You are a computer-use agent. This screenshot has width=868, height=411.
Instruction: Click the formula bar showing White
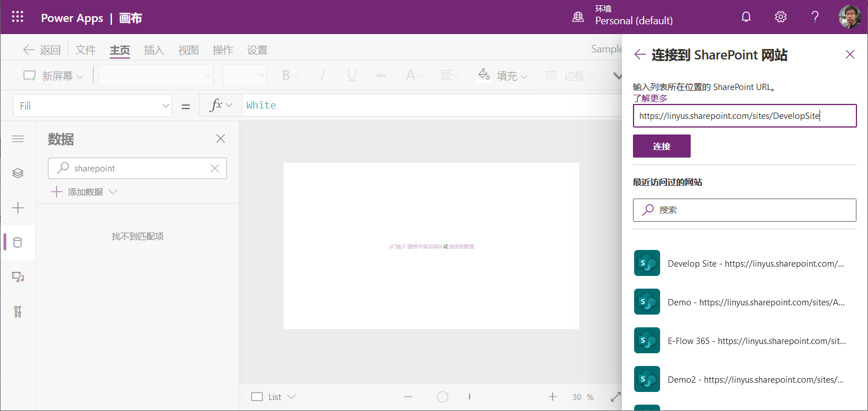tap(432, 105)
